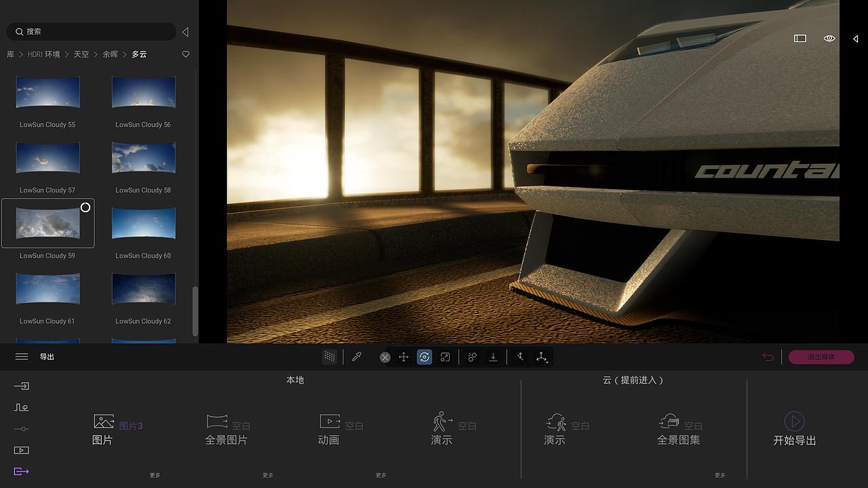Toggle the eye view icon in the viewport
This screenshot has height=488, width=868.
[829, 39]
